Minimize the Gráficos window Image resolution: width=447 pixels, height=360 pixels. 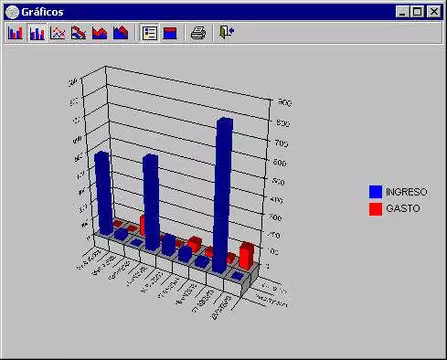click(x=403, y=12)
